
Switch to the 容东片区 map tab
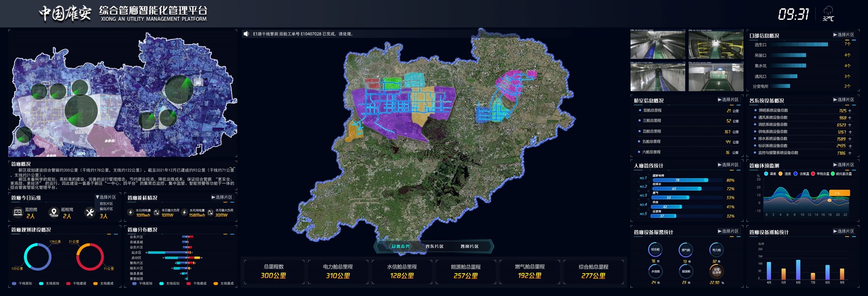434,246
